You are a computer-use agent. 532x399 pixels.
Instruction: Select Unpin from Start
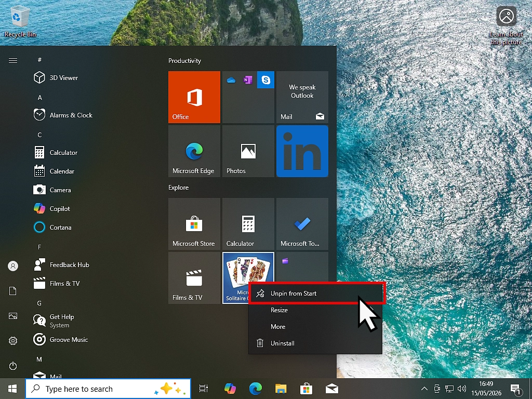(x=315, y=294)
